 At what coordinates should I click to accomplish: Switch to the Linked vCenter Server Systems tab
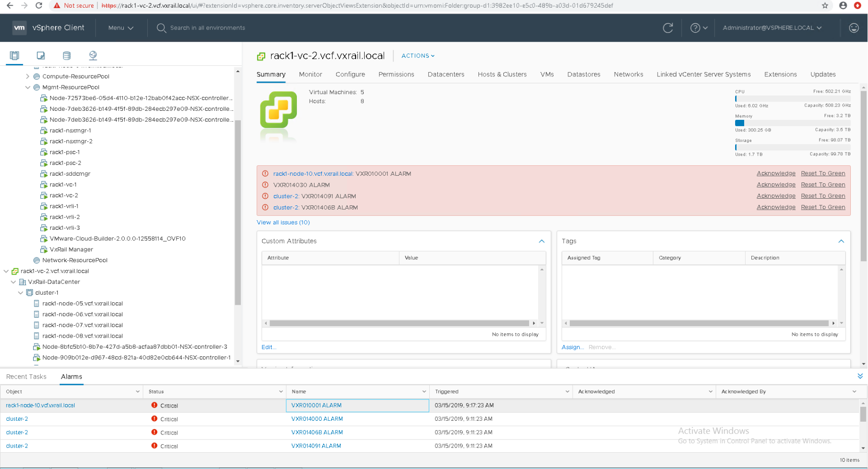[704, 75]
